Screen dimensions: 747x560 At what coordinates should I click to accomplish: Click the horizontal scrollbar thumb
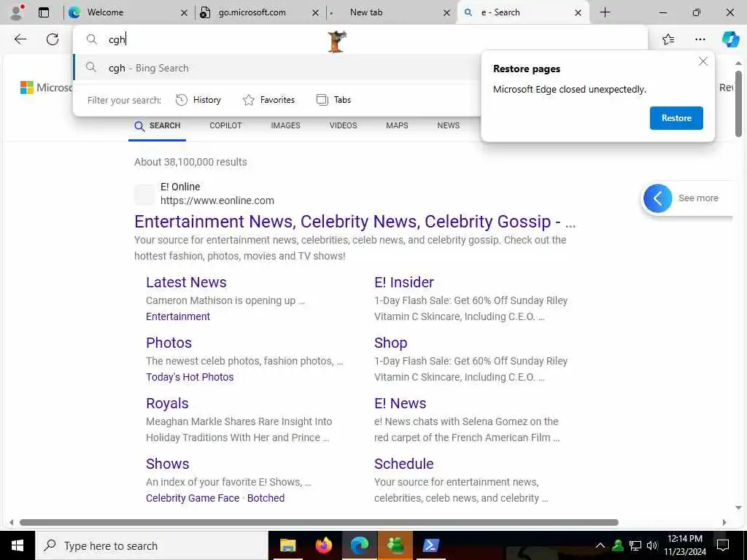click(320, 522)
